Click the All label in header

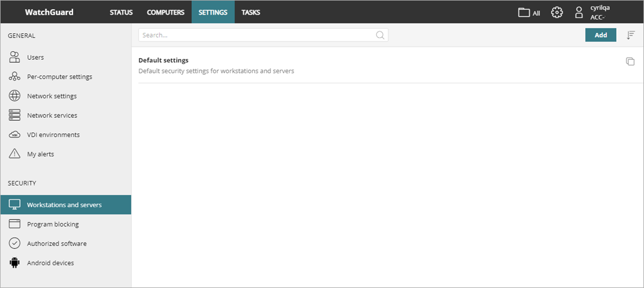[536, 13]
